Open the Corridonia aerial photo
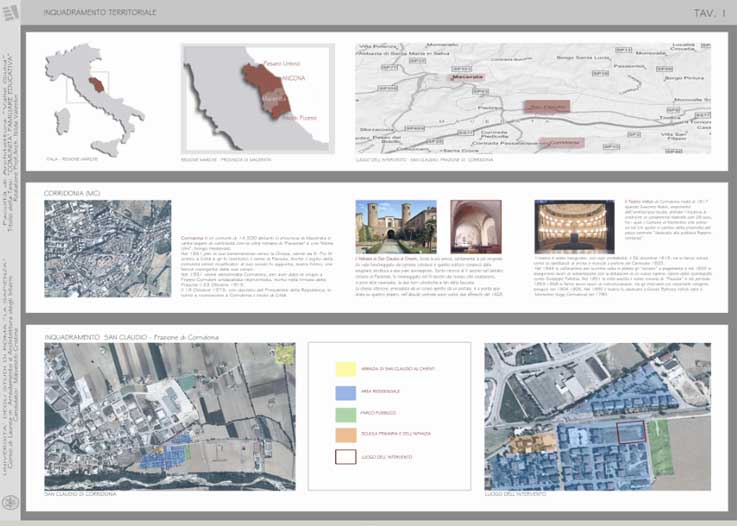737x526 pixels. (x=108, y=249)
